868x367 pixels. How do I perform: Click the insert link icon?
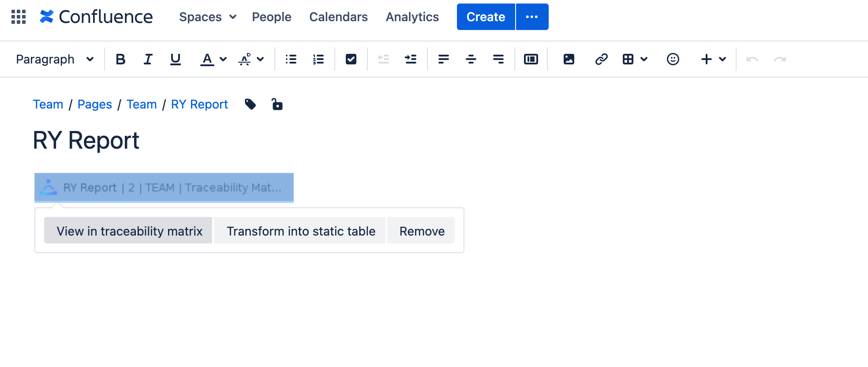point(601,59)
